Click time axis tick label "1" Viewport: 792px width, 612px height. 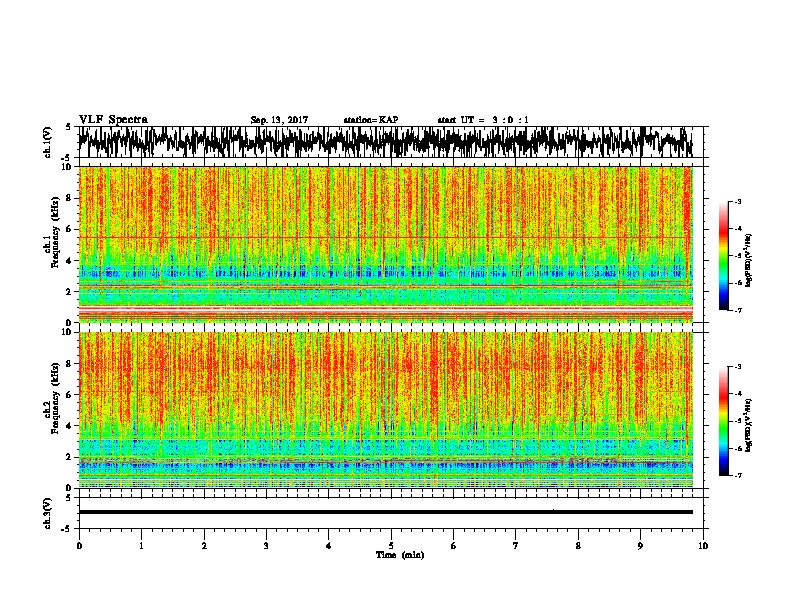(141, 546)
